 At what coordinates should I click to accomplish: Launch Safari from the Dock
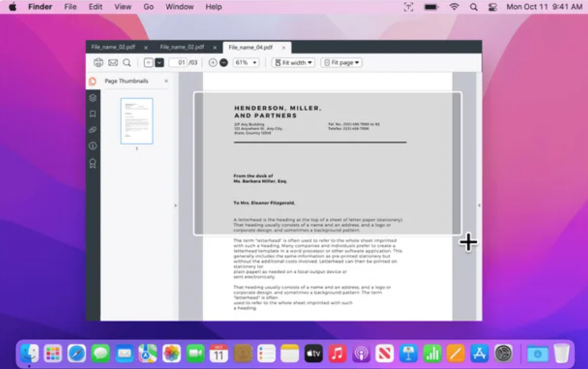point(77,354)
